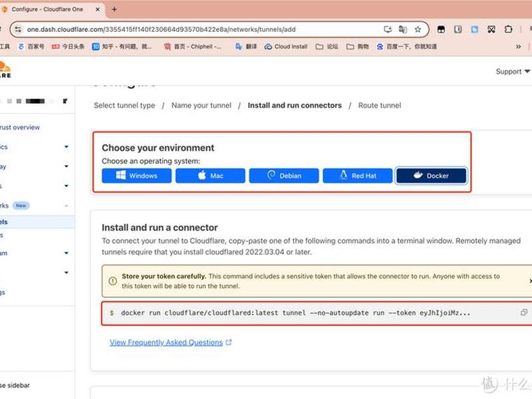This screenshot has height=399, width=532.
Task: Click the translate page icon in address bar
Action: pos(403,29)
